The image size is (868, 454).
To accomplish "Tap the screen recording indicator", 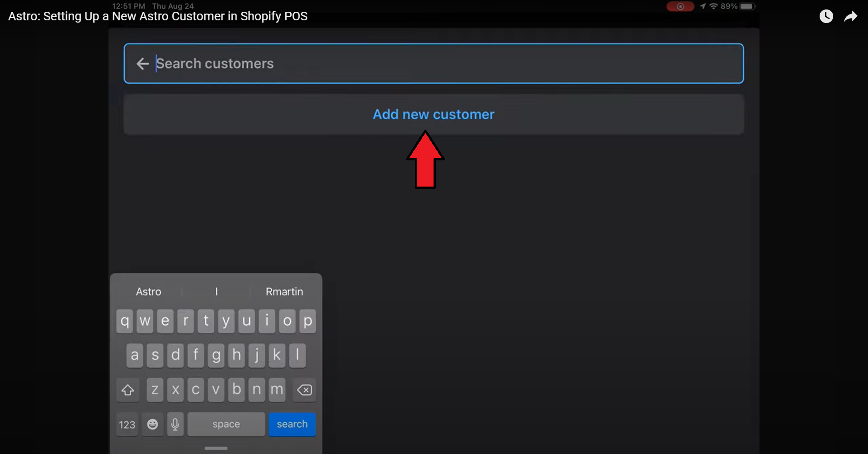I will (680, 6).
